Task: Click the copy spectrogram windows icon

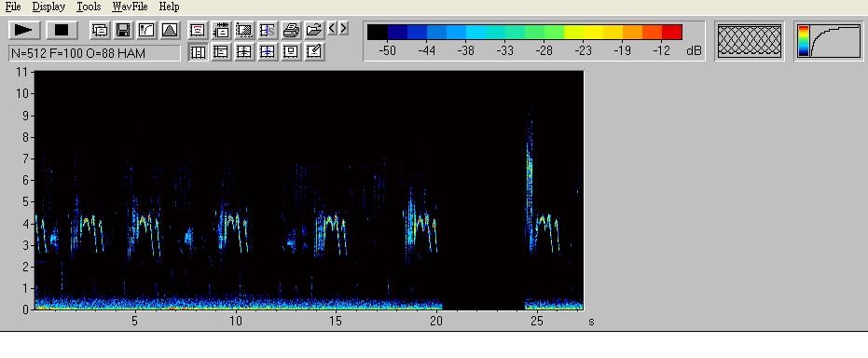Action: pos(100,30)
